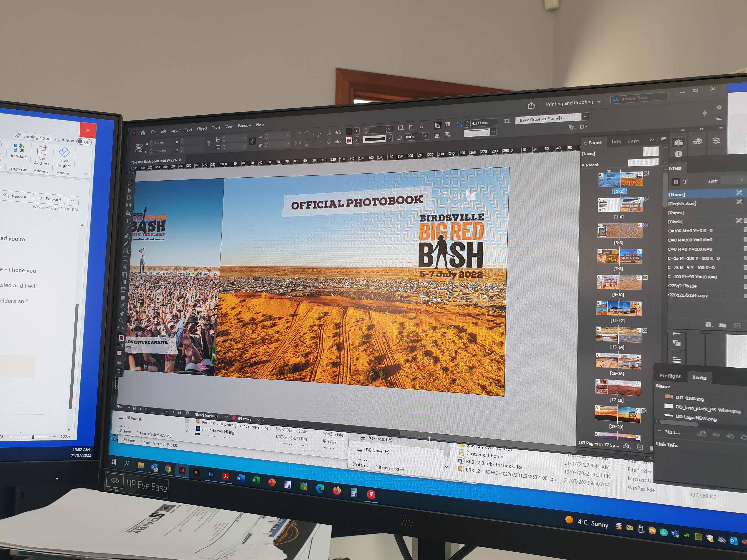Image resolution: width=747 pixels, height=560 pixels.
Task: Open Photoshop from the Windows taskbar
Action: coord(211,474)
